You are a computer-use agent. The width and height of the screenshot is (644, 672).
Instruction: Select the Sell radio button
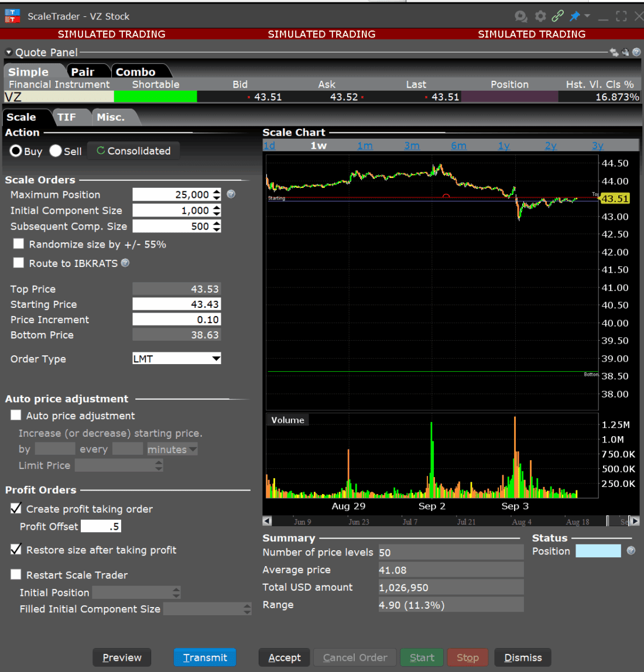point(56,151)
